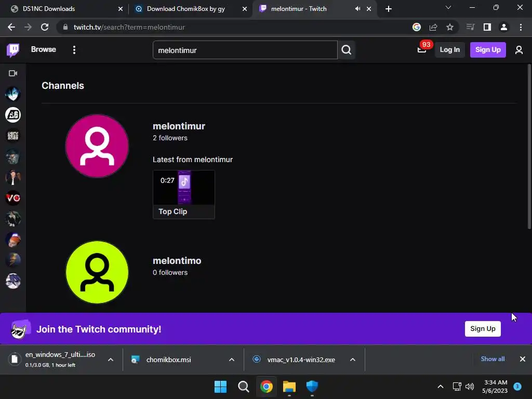Click the Log In button
Viewport: 532px width, 399px height.
(x=449, y=50)
